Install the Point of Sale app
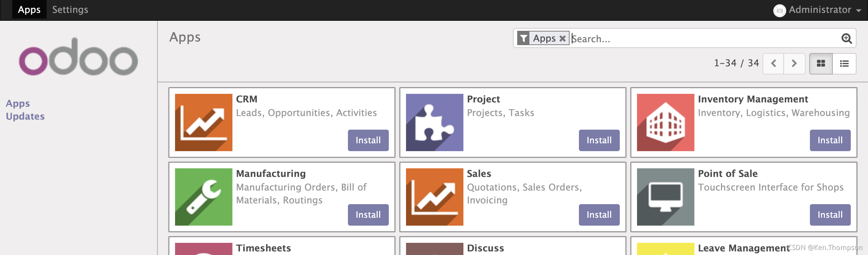Image resolution: width=868 pixels, height=255 pixels. click(x=830, y=215)
